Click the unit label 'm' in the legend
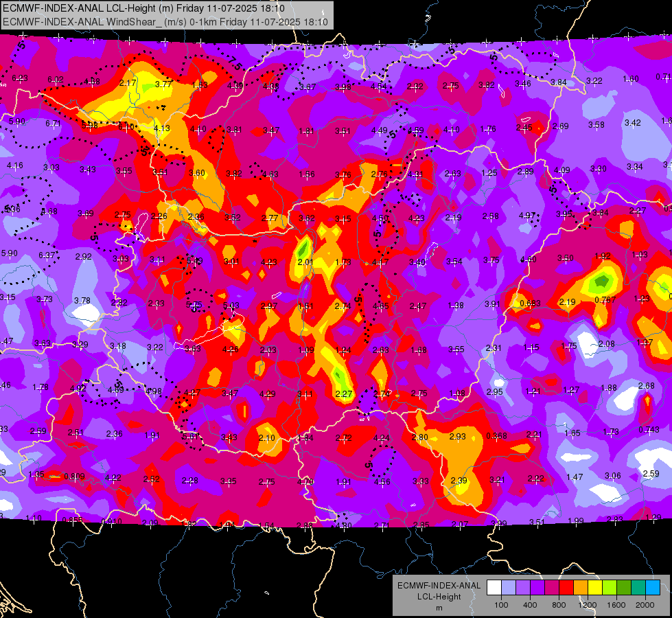The height and width of the screenshot is (618, 672). [x=439, y=608]
